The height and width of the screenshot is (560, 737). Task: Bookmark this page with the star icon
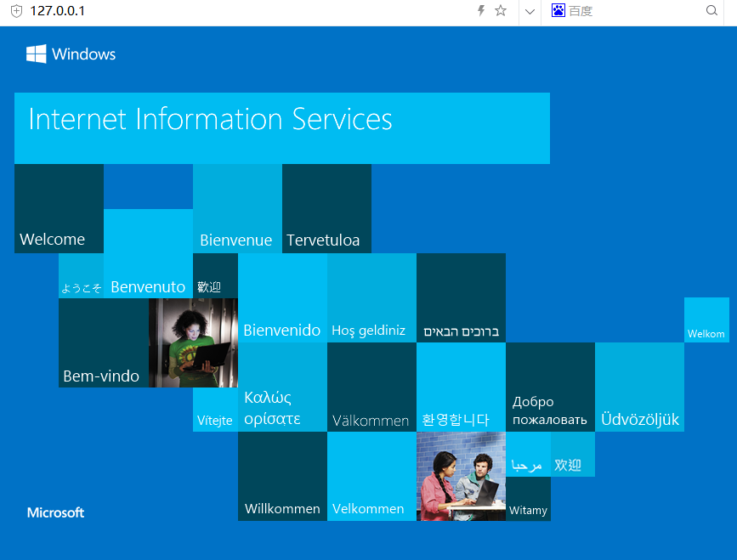pos(501,11)
